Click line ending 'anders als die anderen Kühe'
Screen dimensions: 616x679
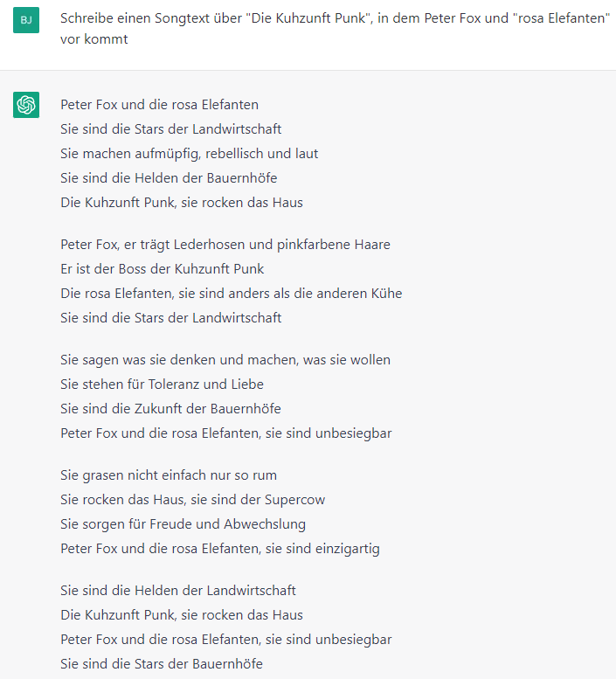[x=231, y=294]
